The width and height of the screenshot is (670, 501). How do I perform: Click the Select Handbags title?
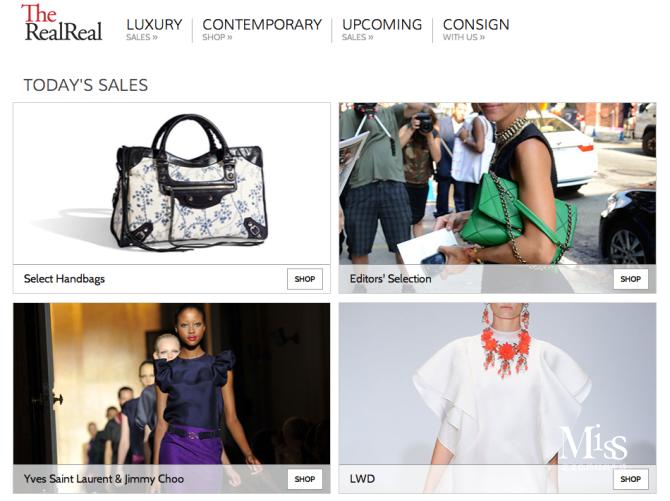(x=64, y=279)
